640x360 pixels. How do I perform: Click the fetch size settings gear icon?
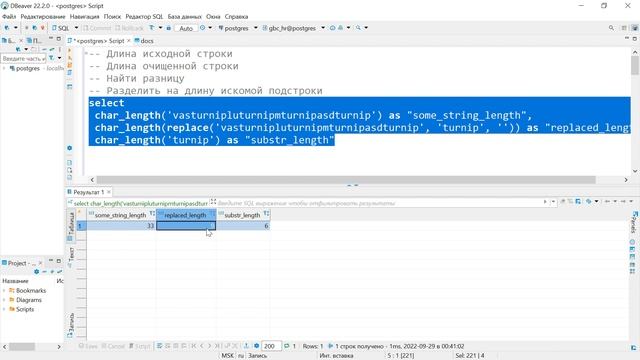tap(256, 346)
